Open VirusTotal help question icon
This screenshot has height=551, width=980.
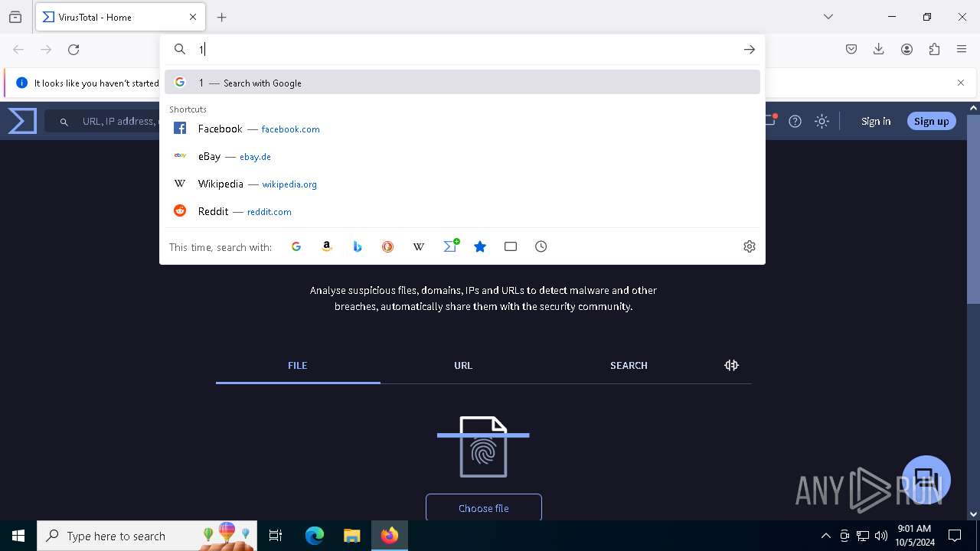[795, 121]
